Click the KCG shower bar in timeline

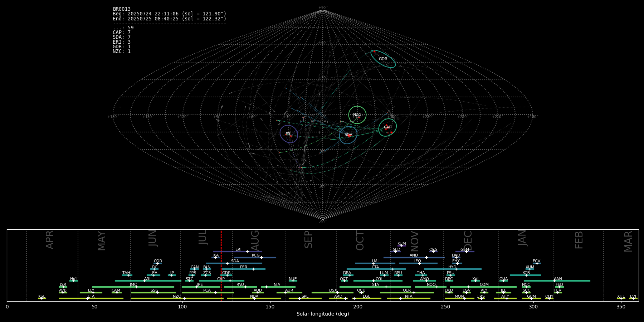click(x=255, y=258)
